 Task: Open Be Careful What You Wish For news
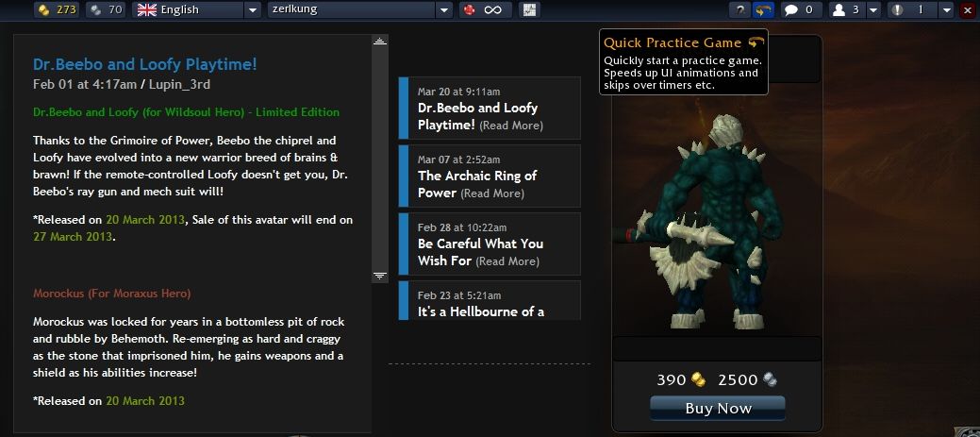(x=490, y=244)
